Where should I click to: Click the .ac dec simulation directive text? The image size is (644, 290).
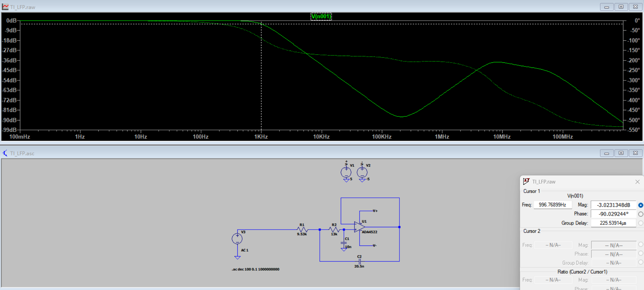[255, 269]
